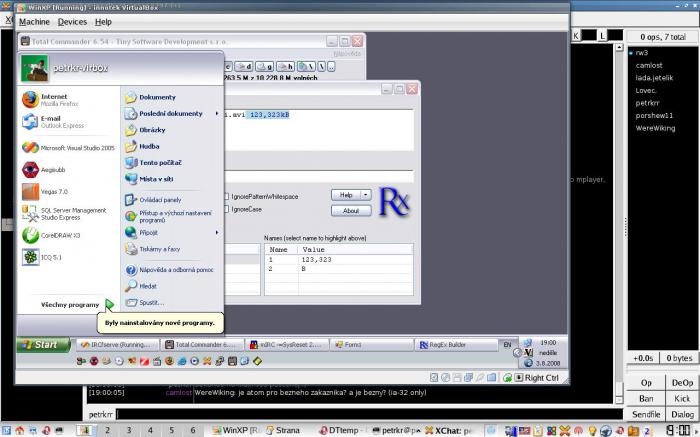Image resolution: width=700 pixels, height=437 pixels.
Task: Select name row 1 with value 123,323
Action: coord(339,259)
